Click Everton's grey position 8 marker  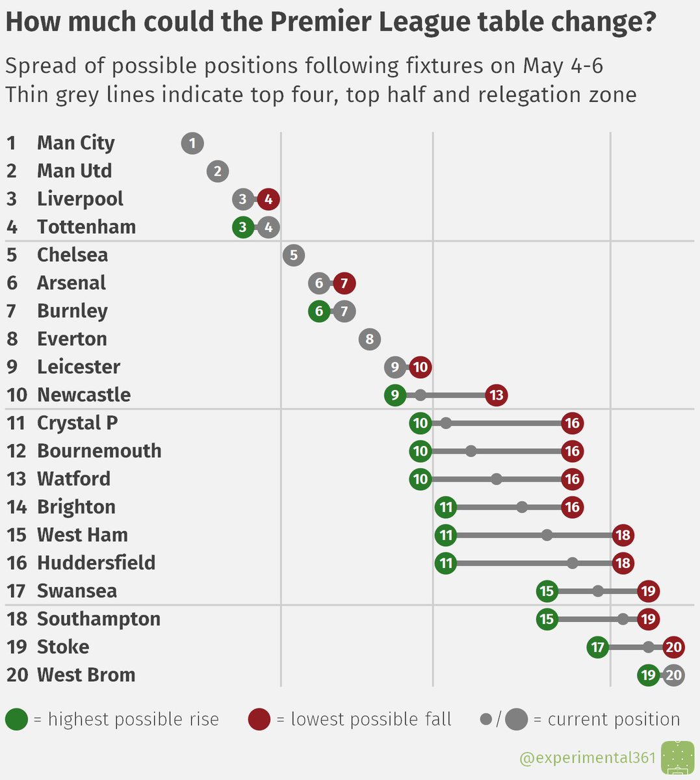point(370,339)
